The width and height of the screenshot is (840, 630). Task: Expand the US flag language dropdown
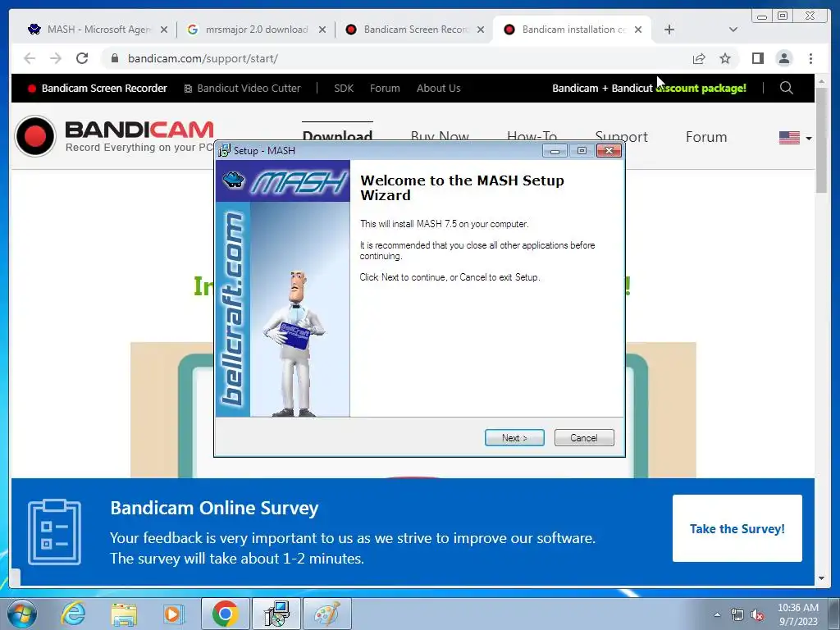[x=795, y=138]
